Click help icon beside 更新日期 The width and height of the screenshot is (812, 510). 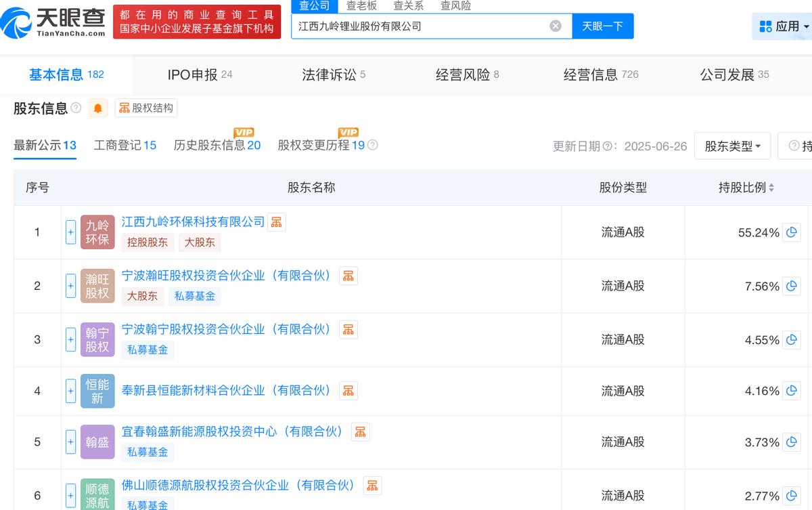coord(608,146)
